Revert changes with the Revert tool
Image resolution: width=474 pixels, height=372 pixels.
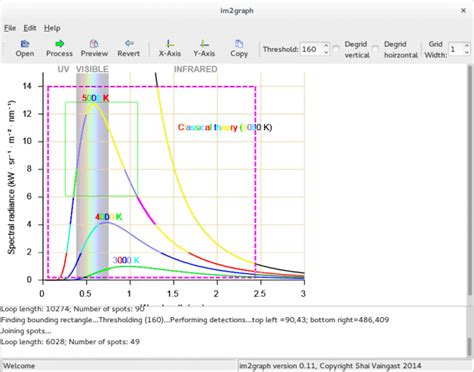[x=129, y=48]
